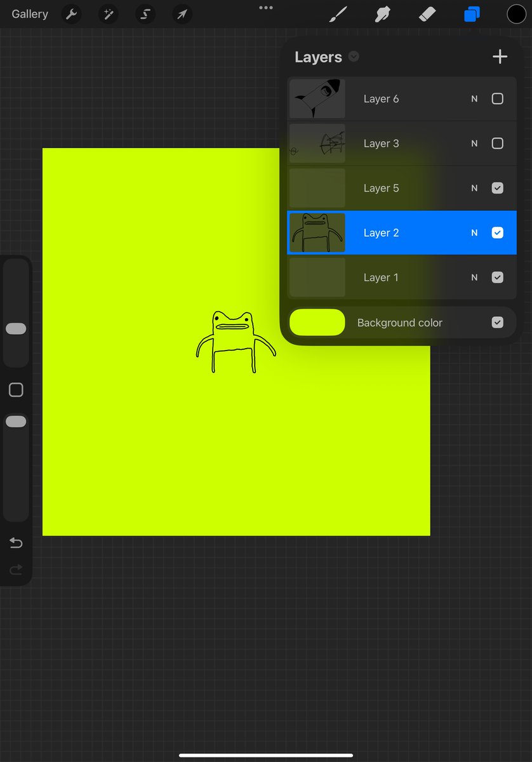
Task: Select the 'Layer 6' name text
Action: 381,98
